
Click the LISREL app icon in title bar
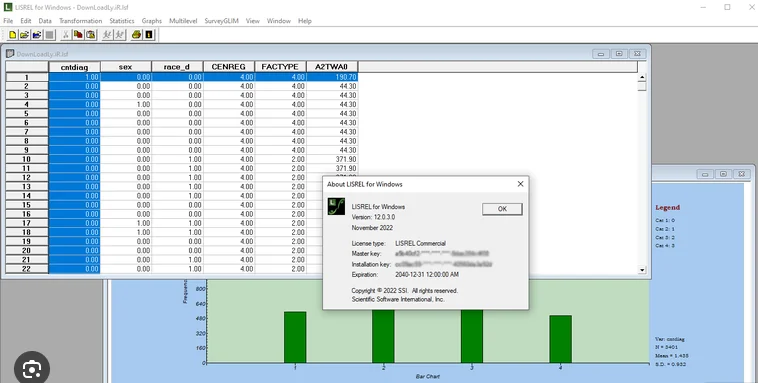(x=7, y=7)
